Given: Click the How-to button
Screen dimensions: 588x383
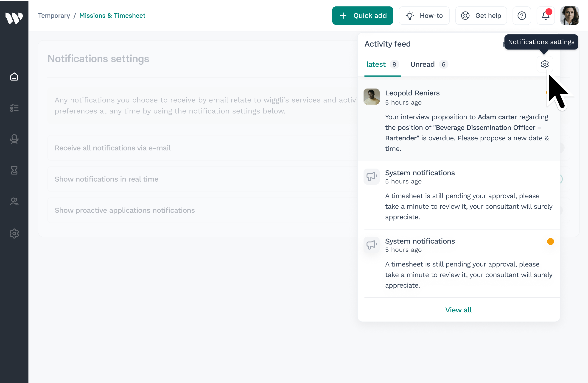Looking at the screenshot, I should point(424,16).
